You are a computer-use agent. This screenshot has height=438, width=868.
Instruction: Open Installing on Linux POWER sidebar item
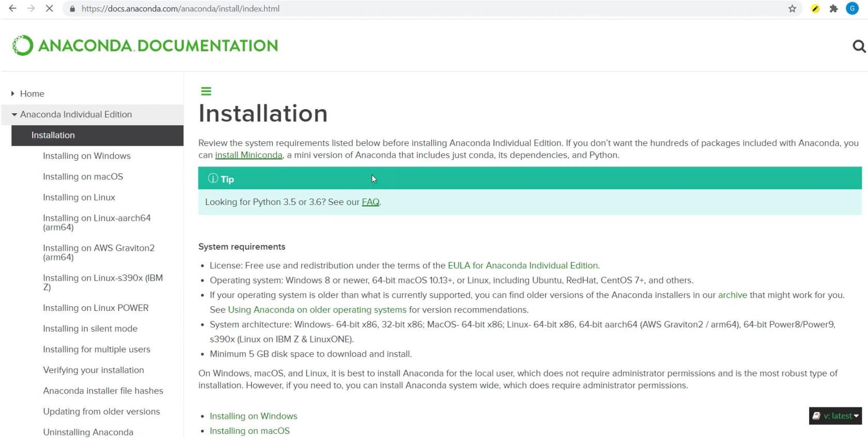pyautogui.click(x=96, y=308)
